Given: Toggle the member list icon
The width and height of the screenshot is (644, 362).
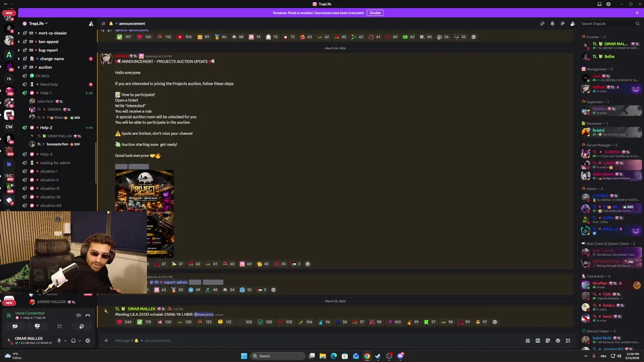Looking at the screenshot, I should point(573,24).
